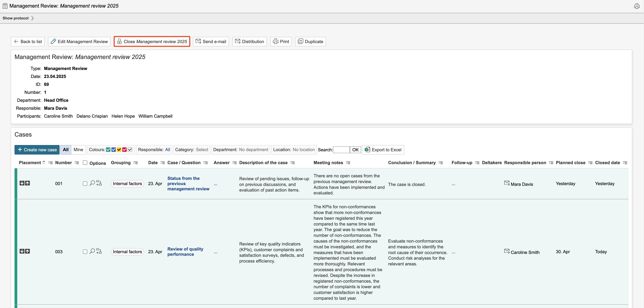Toggle the red colour filter checkbox
The image size is (644, 308).
(x=124, y=150)
